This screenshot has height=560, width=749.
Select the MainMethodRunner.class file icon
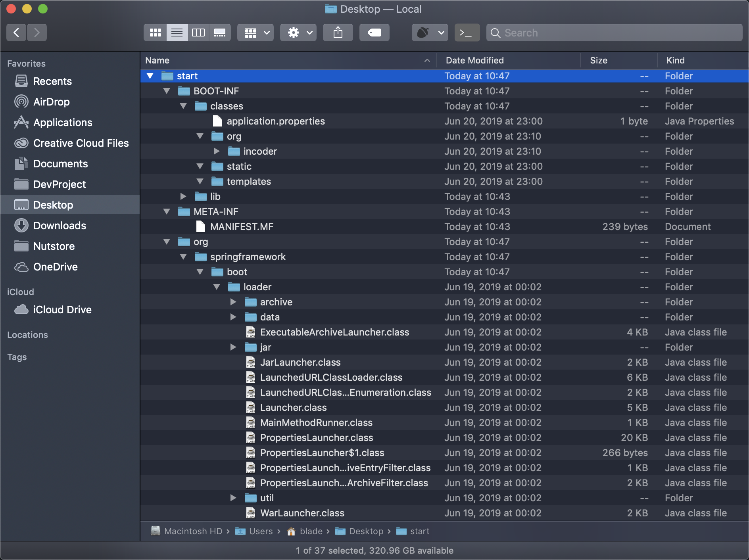(x=251, y=422)
